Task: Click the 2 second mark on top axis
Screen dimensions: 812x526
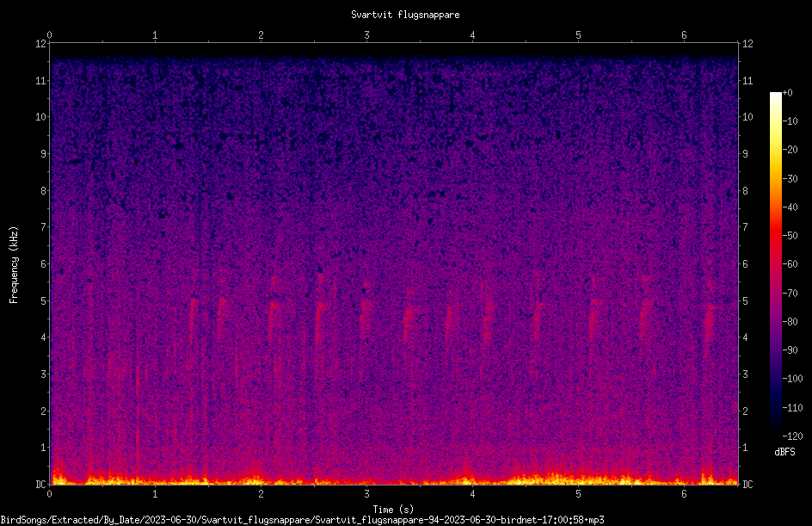Action: pyautogui.click(x=261, y=35)
